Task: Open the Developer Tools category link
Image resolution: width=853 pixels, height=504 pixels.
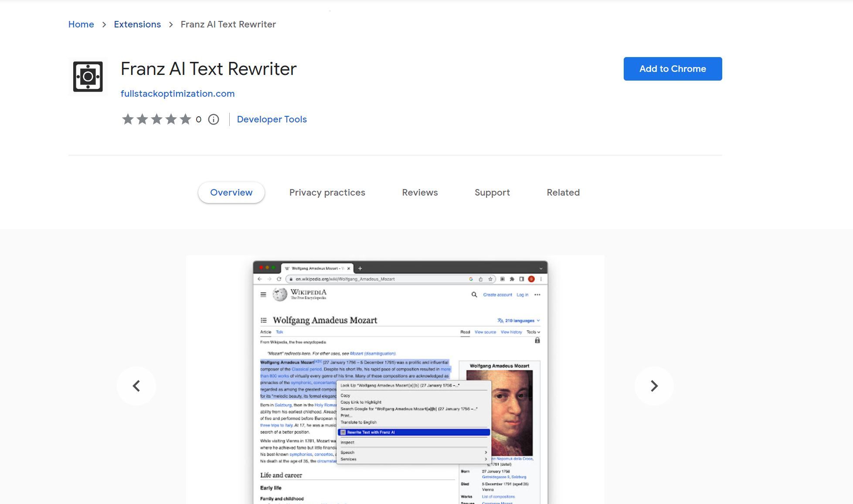Action: point(272,119)
